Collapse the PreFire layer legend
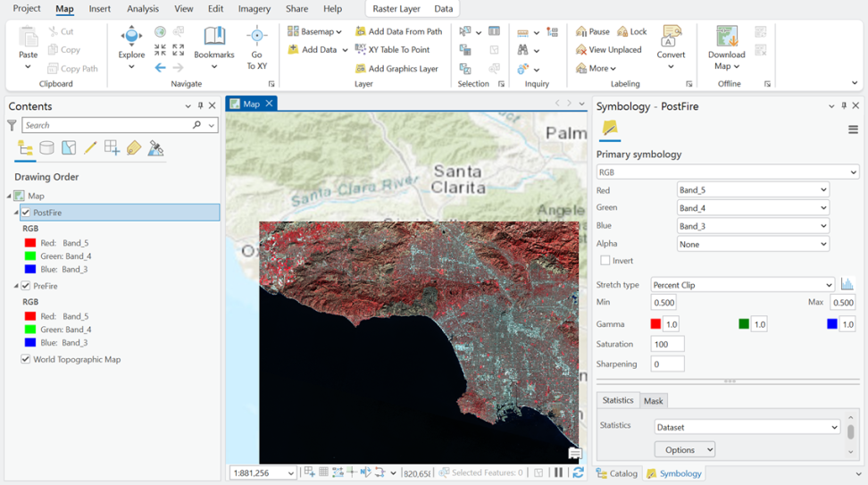 point(16,286)
